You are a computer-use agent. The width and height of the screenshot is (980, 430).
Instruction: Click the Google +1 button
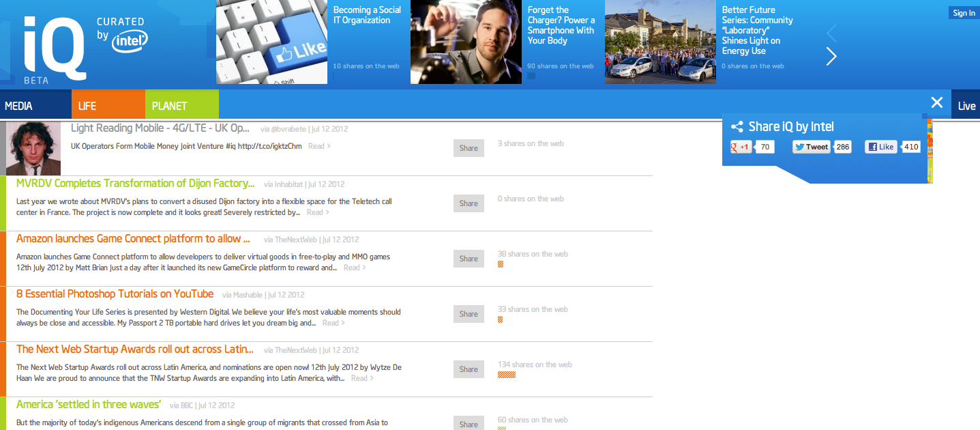tap(741, 147)
